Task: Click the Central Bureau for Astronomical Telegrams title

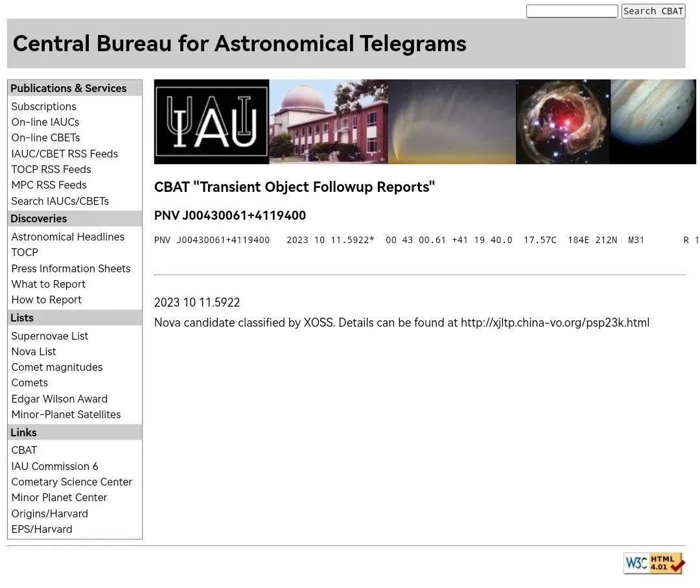Action: [x=240, y=43]
